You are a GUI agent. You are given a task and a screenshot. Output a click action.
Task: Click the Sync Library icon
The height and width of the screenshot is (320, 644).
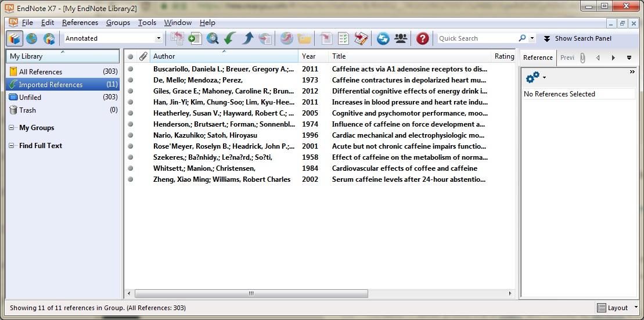click(383, 38)
